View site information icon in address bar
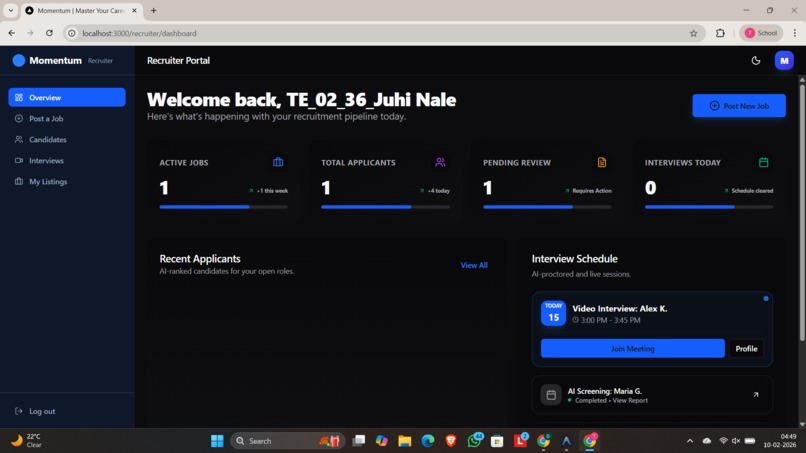806x453 pixels. click(x=72, y=33)
